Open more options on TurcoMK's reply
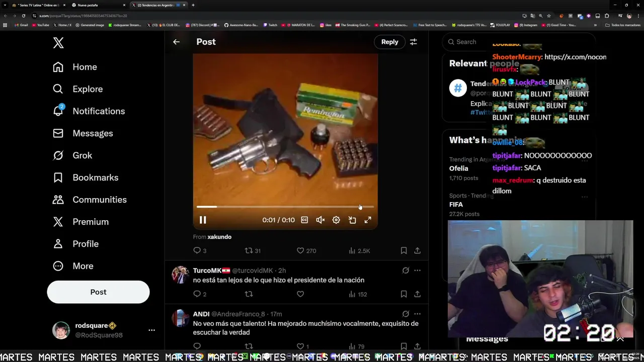Viewport: 644px width, 362px height. [x=417, y=270]
